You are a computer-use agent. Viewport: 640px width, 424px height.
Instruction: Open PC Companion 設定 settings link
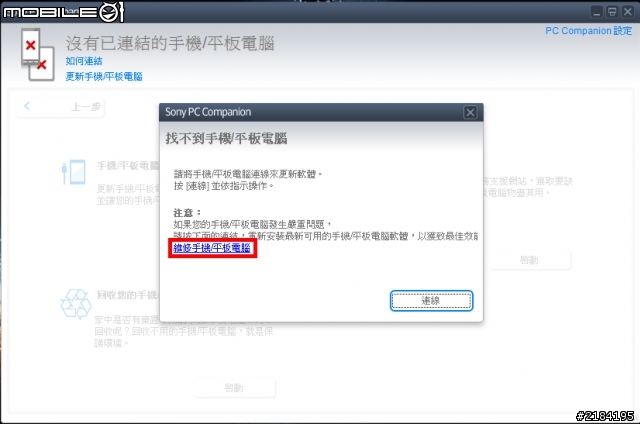point(588,31)
